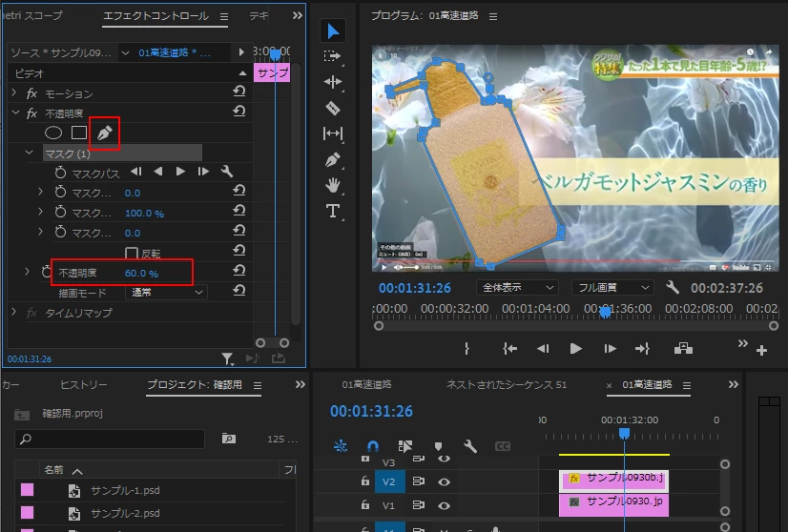Expand the タイムリマップ effect
Viewport: 788px width, 532px height.
tap(14, 312)
